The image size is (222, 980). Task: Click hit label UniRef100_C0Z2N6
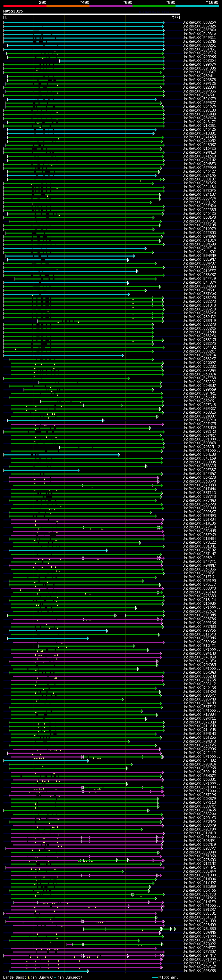click(x=199, y=41)
